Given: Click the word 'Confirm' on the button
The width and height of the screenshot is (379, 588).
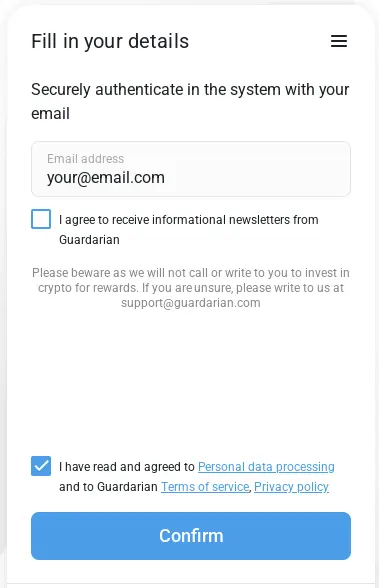Looking at the screenshot, I should (191, 536).
